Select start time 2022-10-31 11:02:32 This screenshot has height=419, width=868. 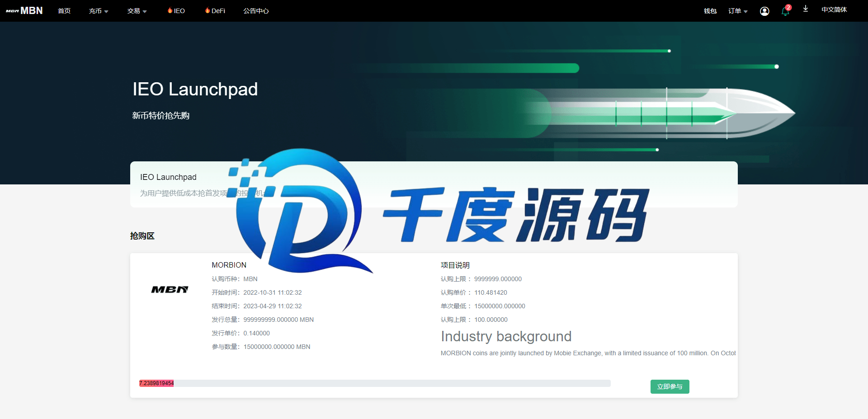[273, 292]
